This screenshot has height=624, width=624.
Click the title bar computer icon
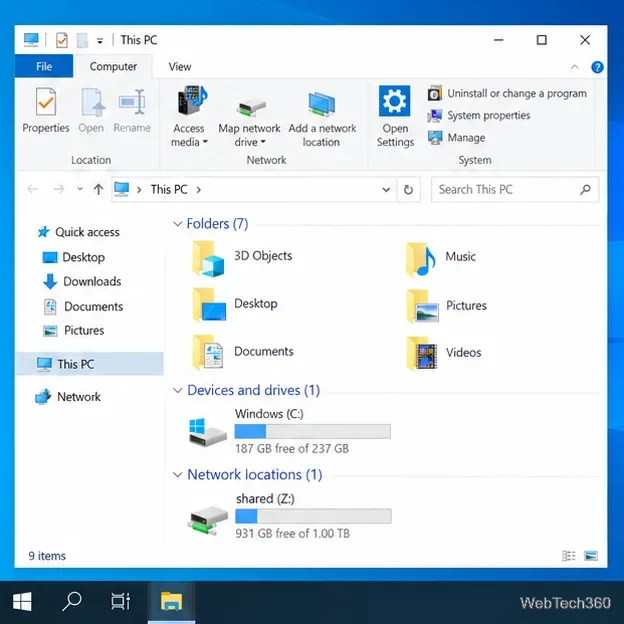click(x=31, y=40)
